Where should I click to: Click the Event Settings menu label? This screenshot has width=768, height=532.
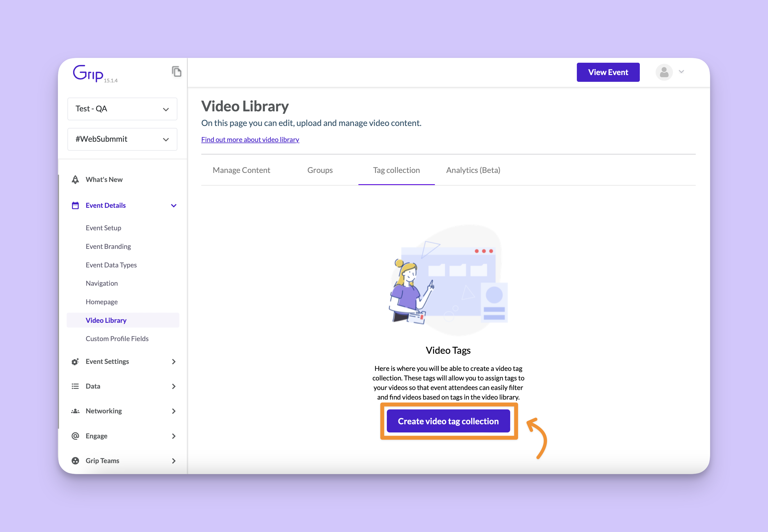click(107, 362)
